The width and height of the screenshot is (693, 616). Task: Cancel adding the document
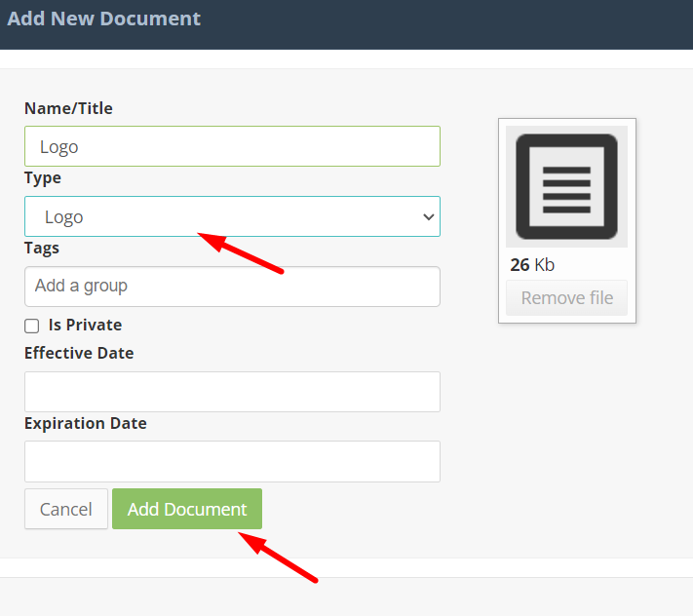(66, 509)
